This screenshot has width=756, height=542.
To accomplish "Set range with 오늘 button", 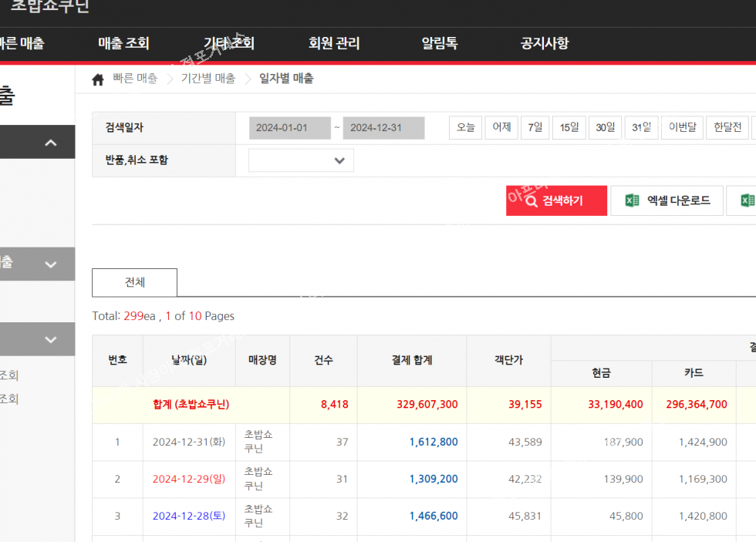I will 465,128.
